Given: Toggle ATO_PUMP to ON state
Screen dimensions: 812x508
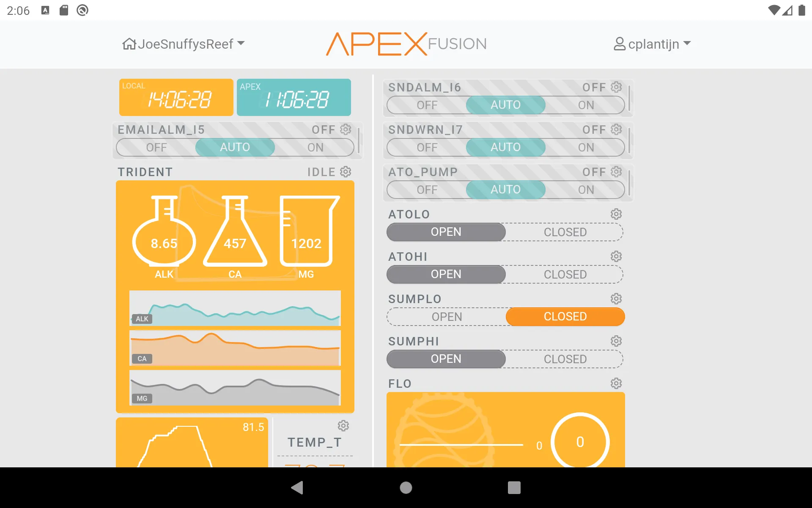Looking at the screenshot, I should click(586, 190).
